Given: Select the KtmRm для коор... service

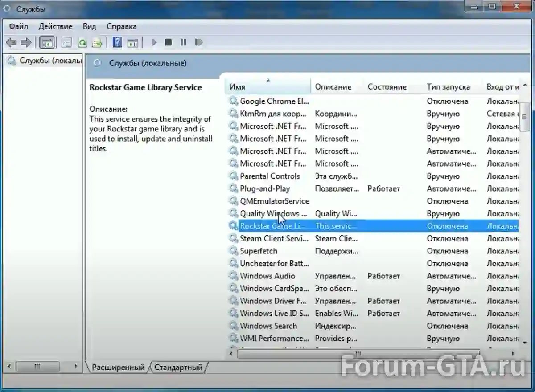Looking at the screenshot, I should pos(273,114).
